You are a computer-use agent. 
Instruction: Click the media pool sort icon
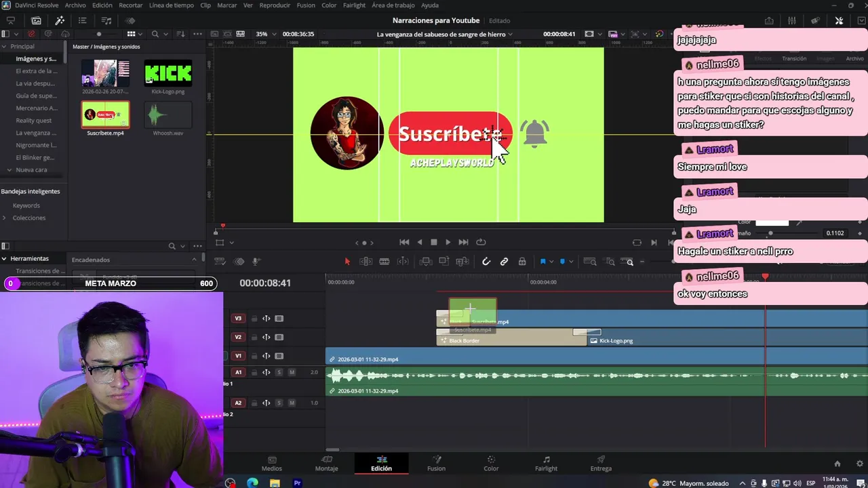point(180,34)
